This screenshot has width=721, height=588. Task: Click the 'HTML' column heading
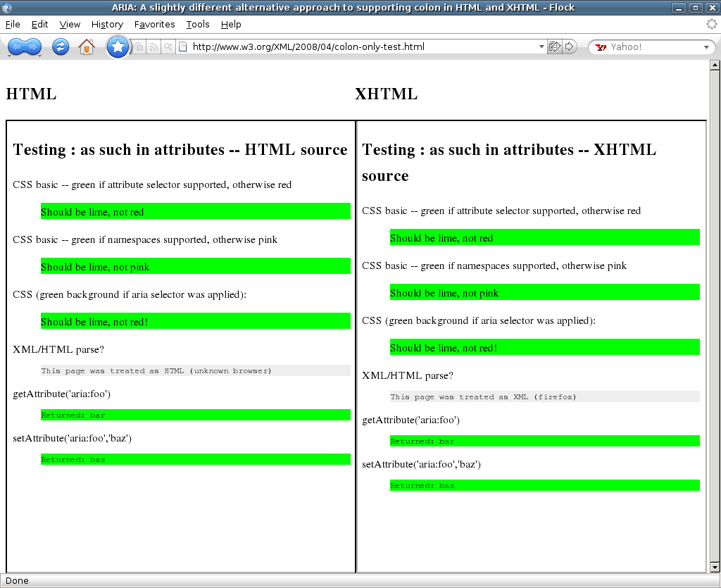[31, 94]
